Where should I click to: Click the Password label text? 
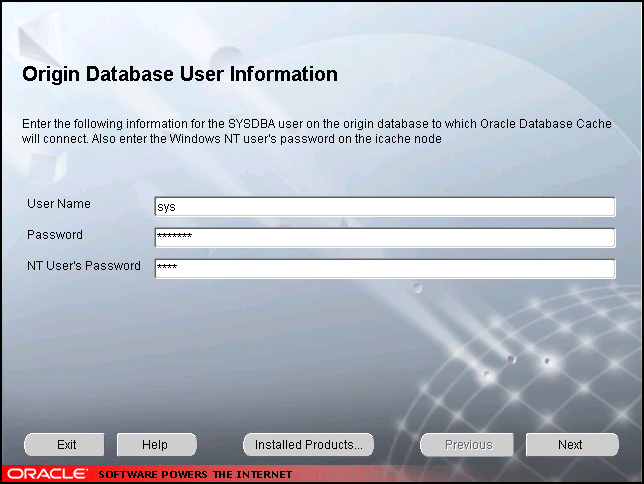(x=55, y=235)
